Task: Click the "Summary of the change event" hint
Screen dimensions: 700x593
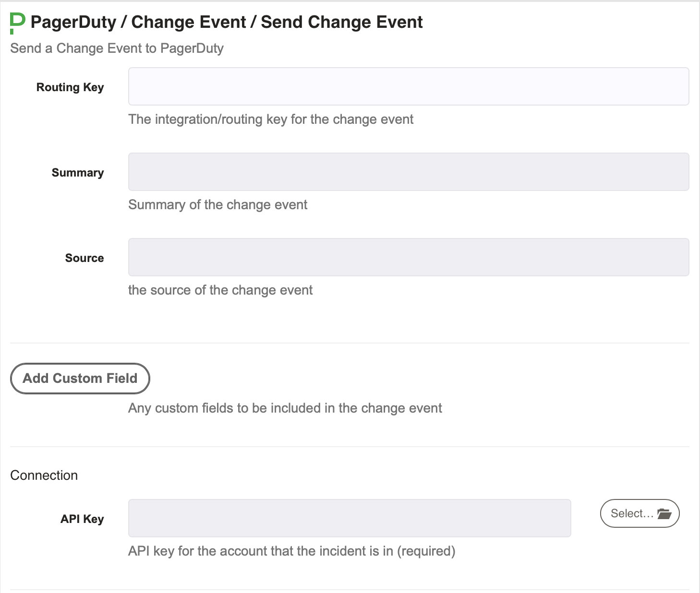Action: click(x=218, y=204)
